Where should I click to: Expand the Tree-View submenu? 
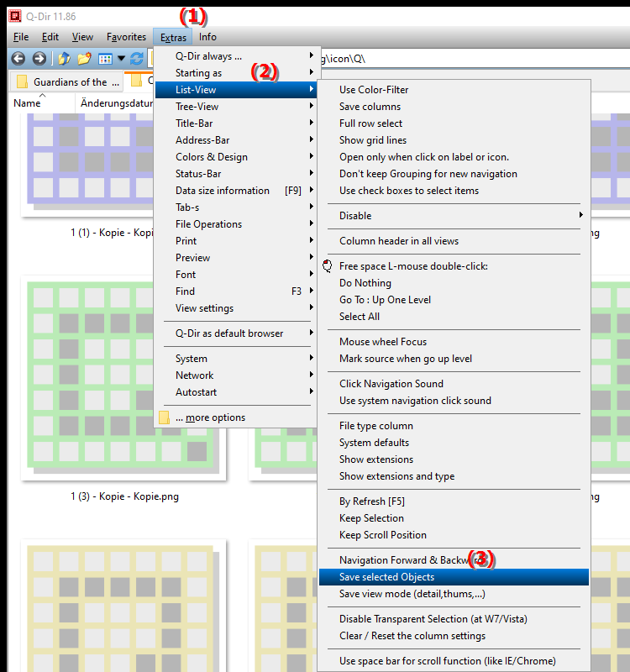point(236,107)
